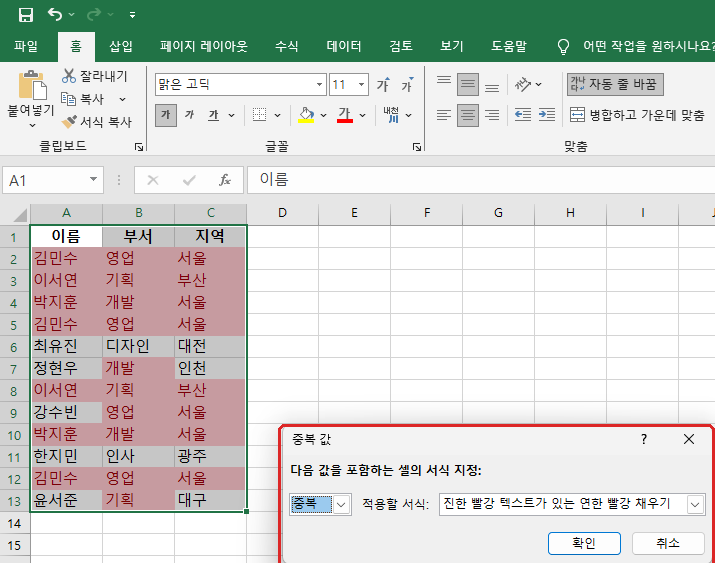Open fill color palette dropdown arrow
715x563 pixels.
click(x=323, y=115)
